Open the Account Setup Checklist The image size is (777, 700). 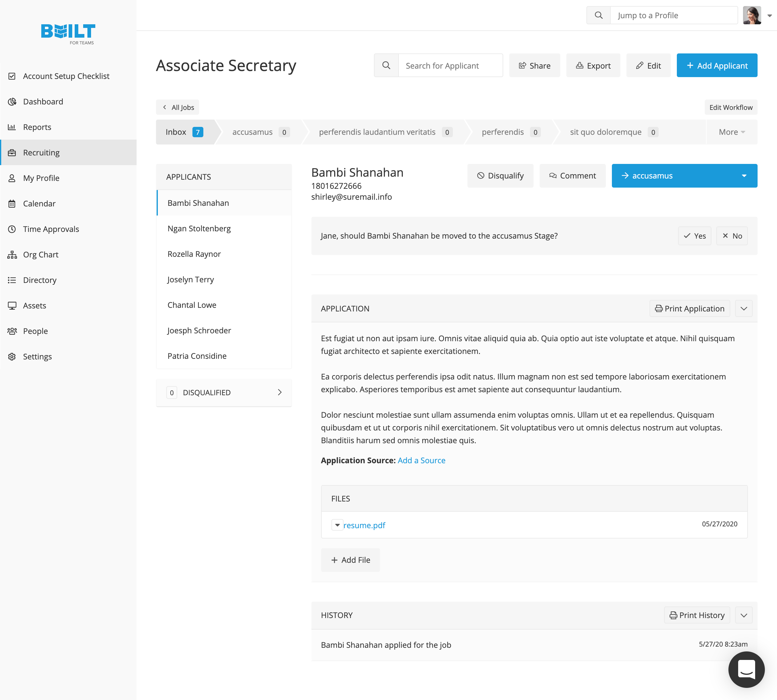(x=66, y=76)
